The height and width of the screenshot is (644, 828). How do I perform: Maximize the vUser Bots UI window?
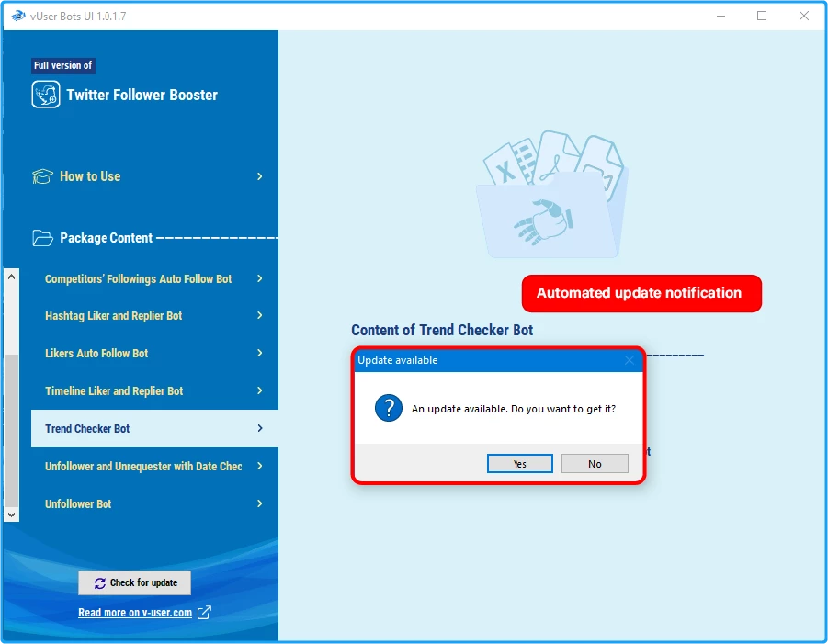(x=762, y=16)
